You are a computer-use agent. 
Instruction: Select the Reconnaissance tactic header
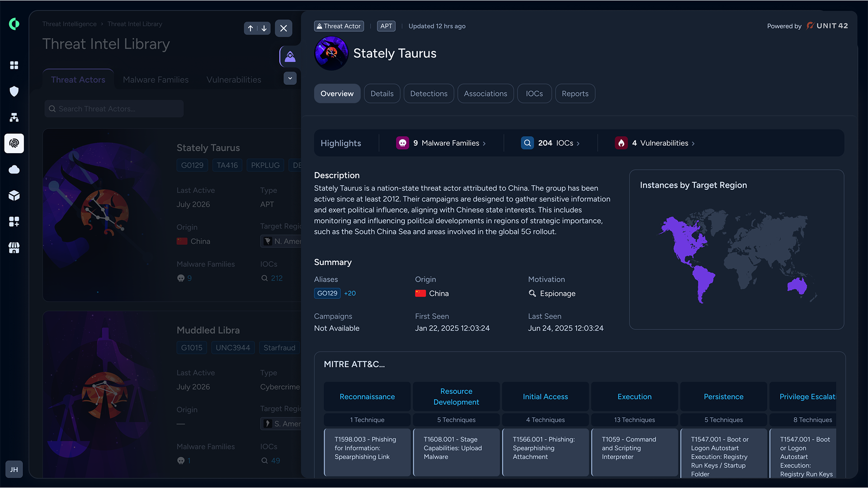[367, 397]
